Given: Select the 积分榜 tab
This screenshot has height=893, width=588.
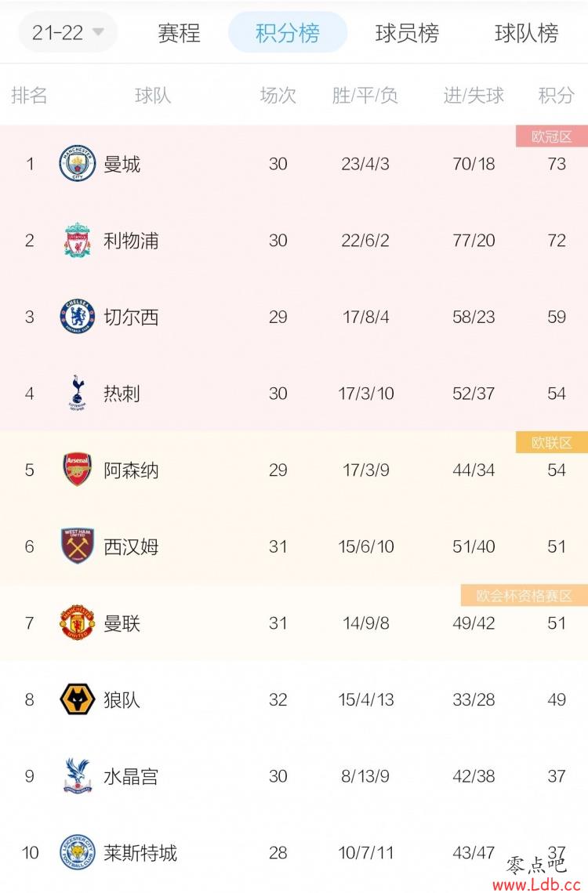Looking at the screenshot, I should (288, 32).
